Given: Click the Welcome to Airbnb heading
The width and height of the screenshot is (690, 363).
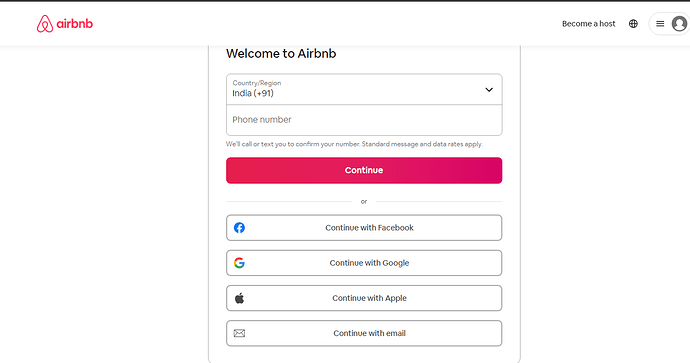Looking at the screenshot, I should pyautogui.click(x=281, y=54).
